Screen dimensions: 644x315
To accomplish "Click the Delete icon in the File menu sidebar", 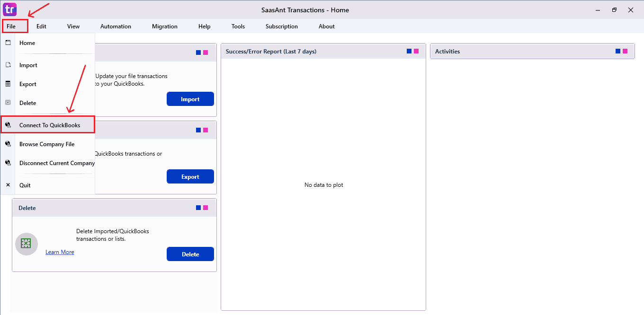I will (8, 103).
